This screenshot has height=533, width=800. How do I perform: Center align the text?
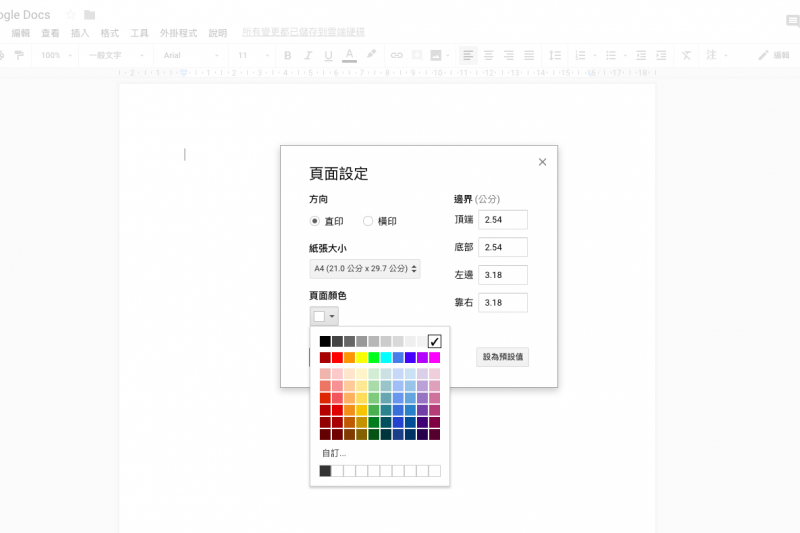(x=488, y=55)
